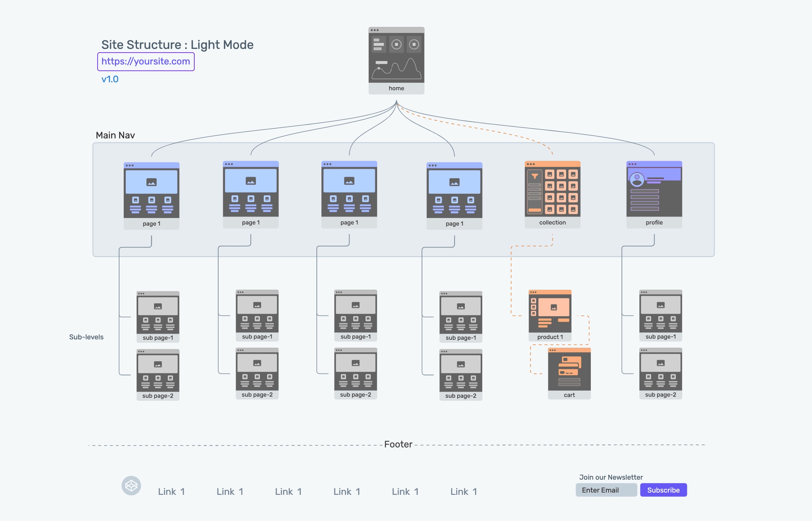Screen dimensions: 812x521
Task: Click the filter funnel icon in collection card
Action: [535, 176]
